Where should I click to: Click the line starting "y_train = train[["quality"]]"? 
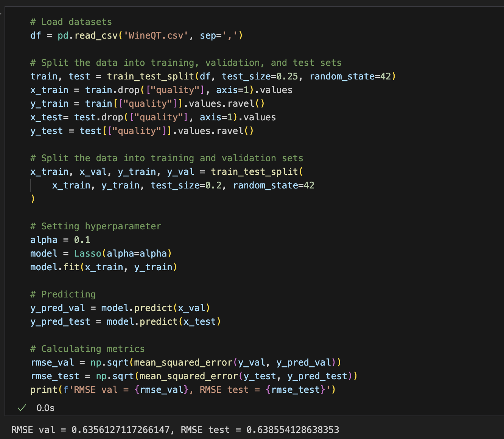point(148,104)
